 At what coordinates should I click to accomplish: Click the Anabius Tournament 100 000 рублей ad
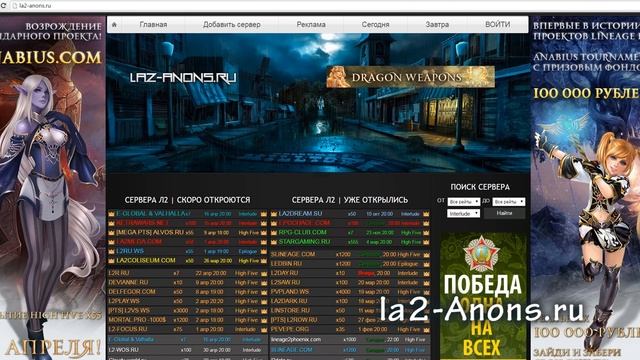coord(585,188)
